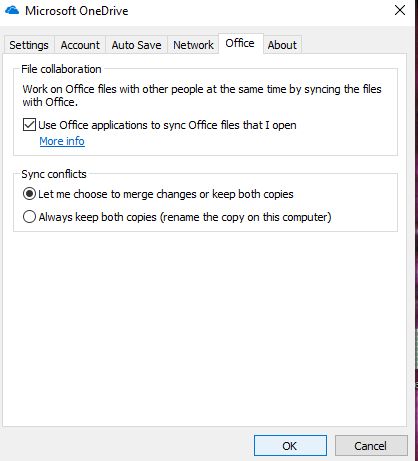Open the Account tab
This screenshot has height=461, width=418.
click(x=80, y=45)
